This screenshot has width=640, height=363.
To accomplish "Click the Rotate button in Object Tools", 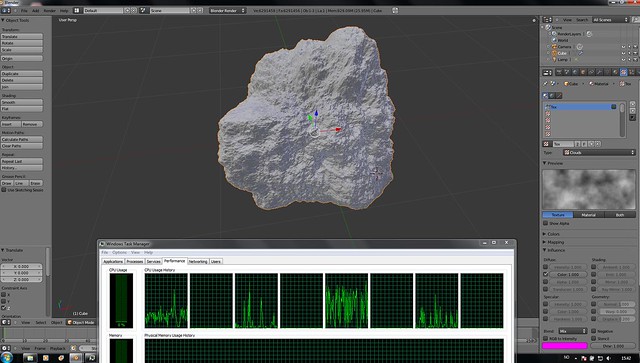I will [22, 43].
